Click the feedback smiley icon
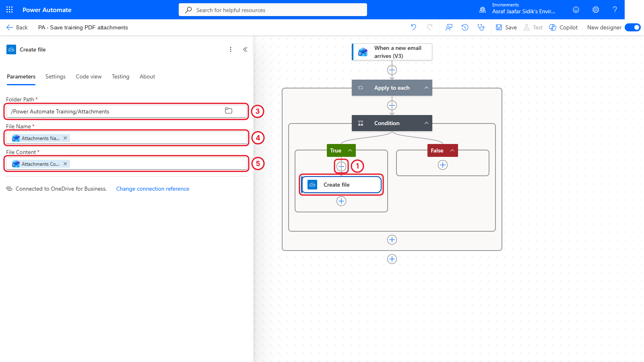This screenshot has width=644, height=362. [576, 10]
